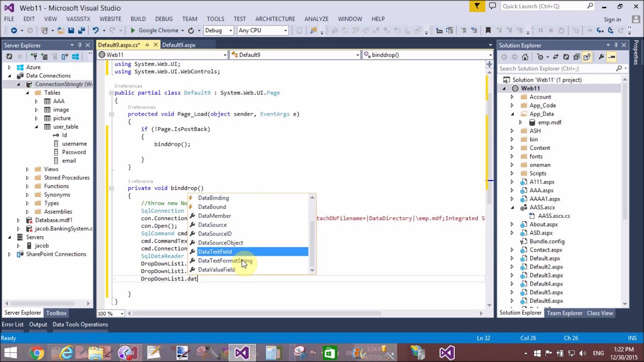Open the VASSISTX menu
This screenshot has width=644, height=362.
78,19
